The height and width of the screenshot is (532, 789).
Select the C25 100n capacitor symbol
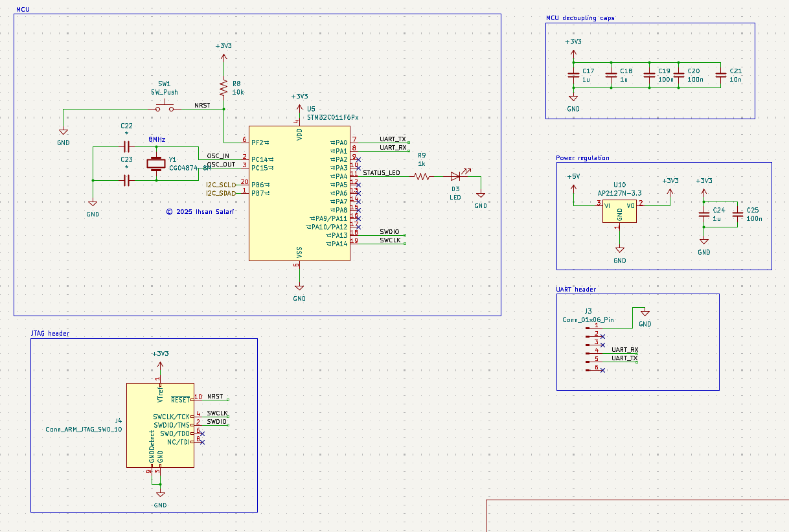[737, 214]
